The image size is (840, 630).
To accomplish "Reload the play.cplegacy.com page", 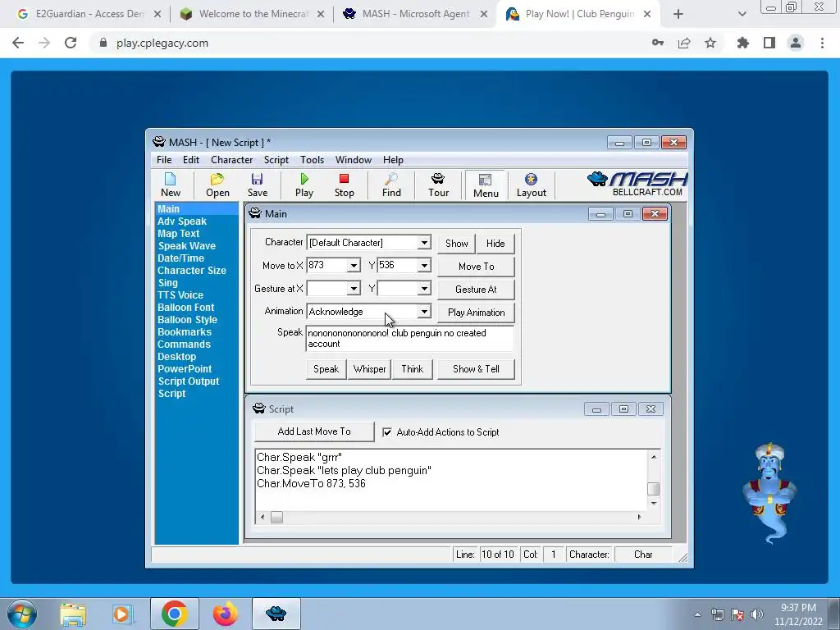I will point(71,43).
